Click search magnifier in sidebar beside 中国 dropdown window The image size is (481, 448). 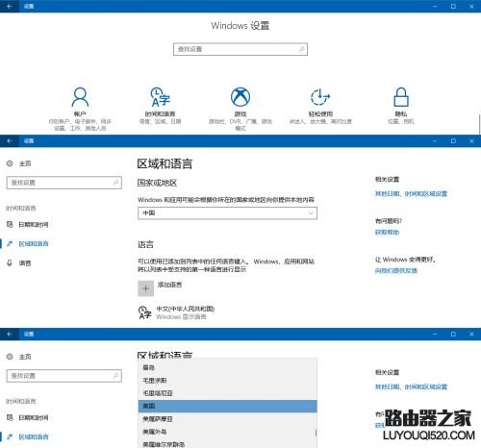click(115, 183)
